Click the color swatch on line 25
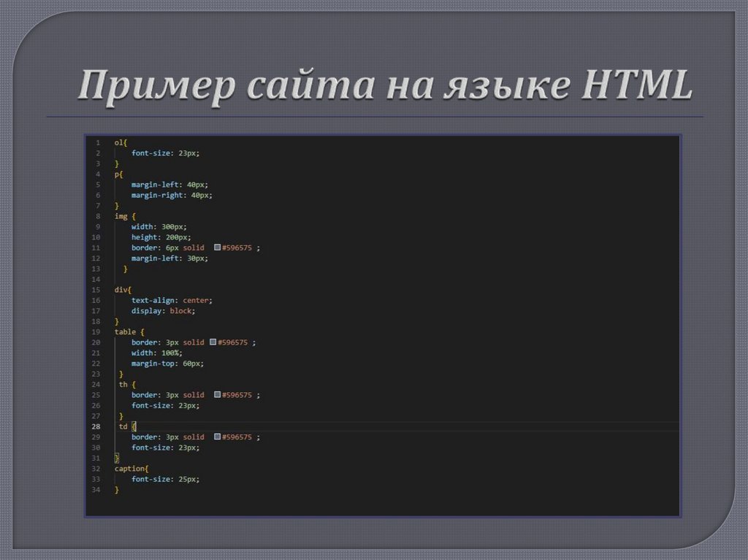This screenshot has width=748, height=560. [x=217, y=394]
